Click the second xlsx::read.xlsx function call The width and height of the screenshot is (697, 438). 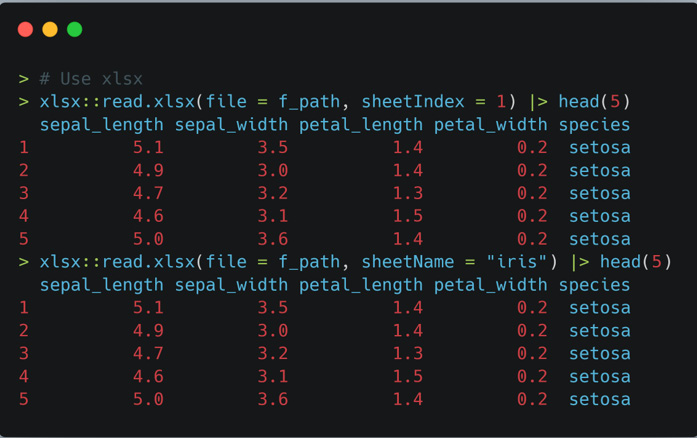tap(117, 262)
